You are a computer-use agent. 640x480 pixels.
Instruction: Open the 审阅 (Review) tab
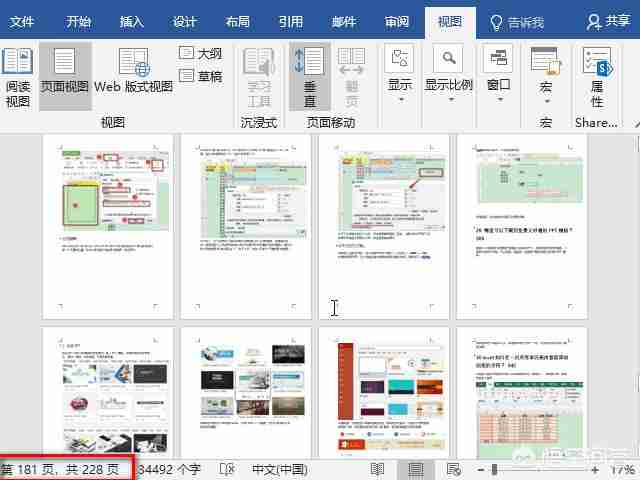click(397, 21)
